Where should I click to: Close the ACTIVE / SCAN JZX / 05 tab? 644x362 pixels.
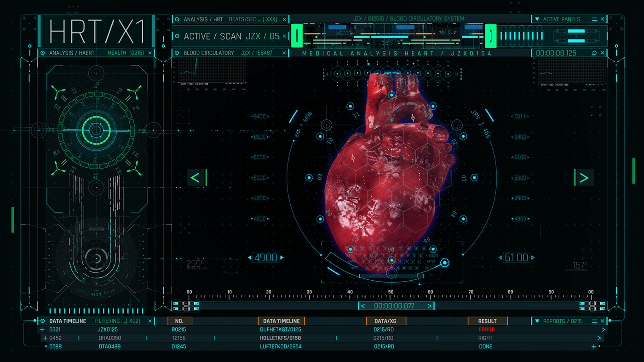[x=284, y=36]
